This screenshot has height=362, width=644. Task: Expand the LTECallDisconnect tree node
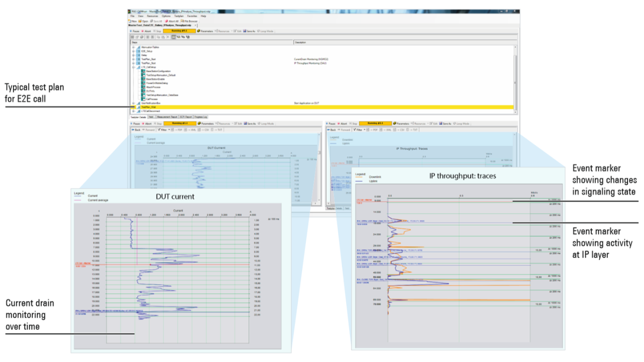(133, 111)
